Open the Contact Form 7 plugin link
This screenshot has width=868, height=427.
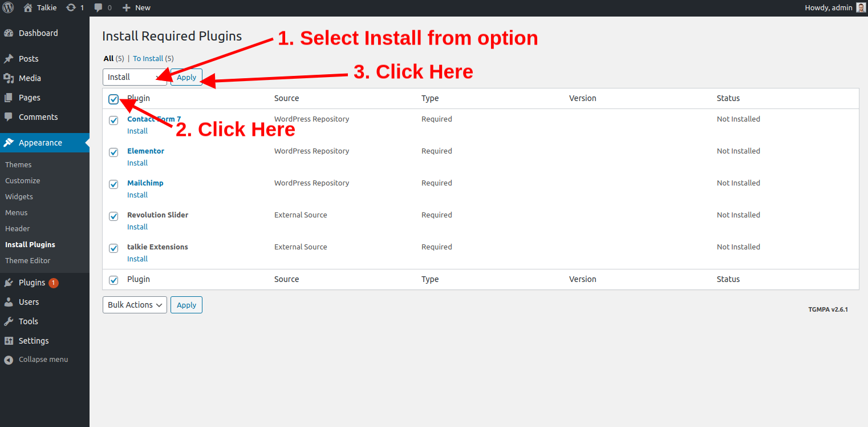154,119
